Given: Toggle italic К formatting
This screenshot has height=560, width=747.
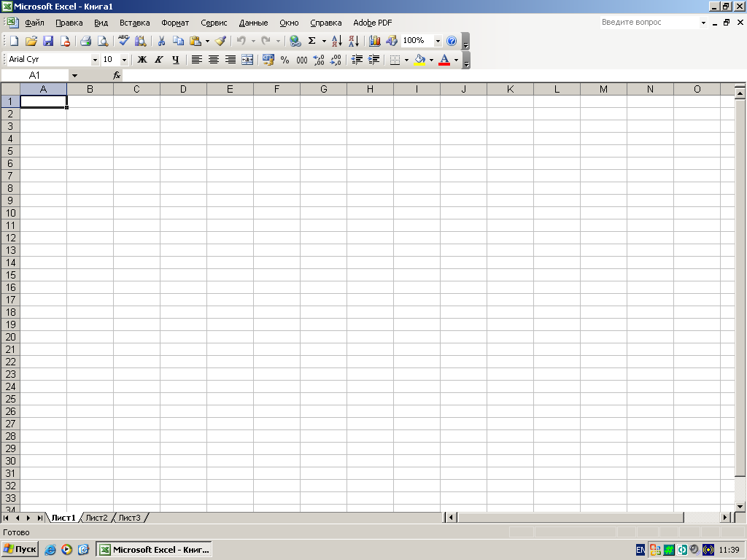Looking at the screenshot, I should (159, 60).
